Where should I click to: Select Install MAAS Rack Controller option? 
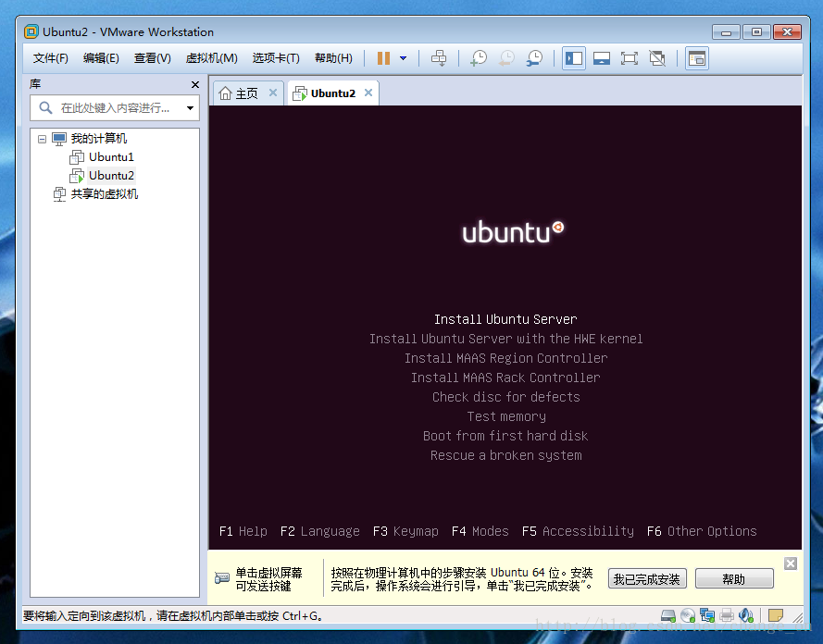pyautogui.click(x=505, y=378)
